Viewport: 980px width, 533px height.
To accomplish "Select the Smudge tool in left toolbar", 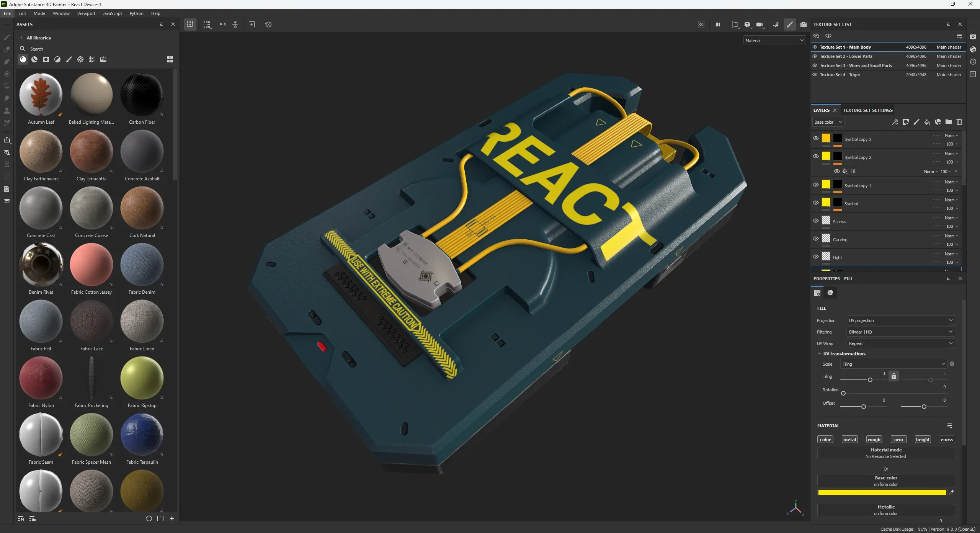I will (x=7, y=98).
